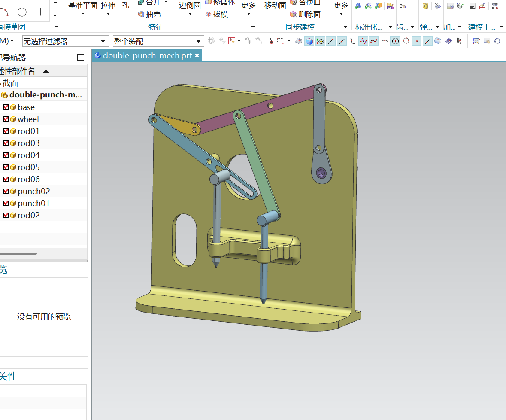Select the circle sketch tool
Screen dimensions: 506x420
tap(22, 12)
